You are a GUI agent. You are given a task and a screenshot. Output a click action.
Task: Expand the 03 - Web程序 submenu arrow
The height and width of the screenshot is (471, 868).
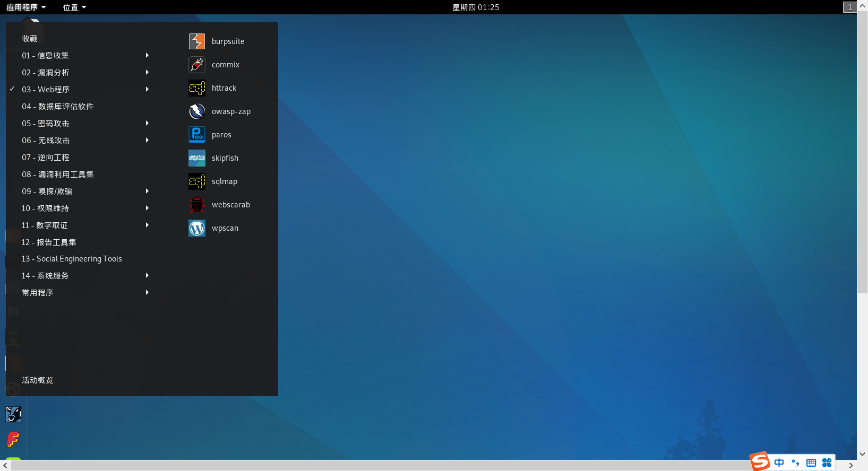[147, 89]
